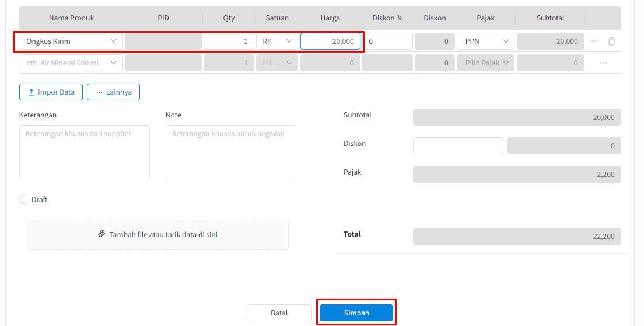Click the Impor Data button
644x326 pixels.
tap(51, 92)
